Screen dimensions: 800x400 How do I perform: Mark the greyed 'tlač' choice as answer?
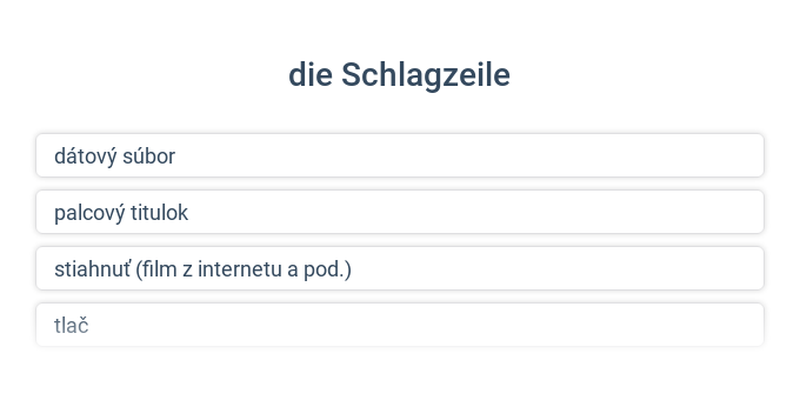point(399,325)
